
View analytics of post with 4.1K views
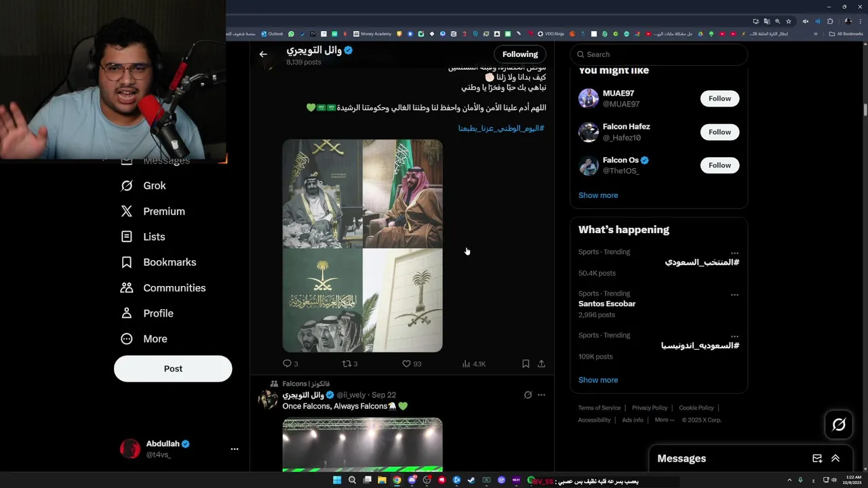pyautogui.click(x=474, y=364)
